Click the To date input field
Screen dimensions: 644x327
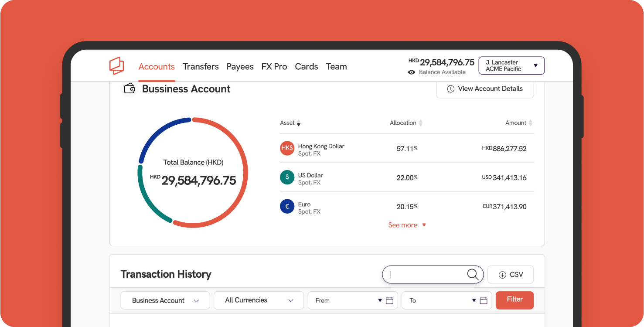click(446, 300)
